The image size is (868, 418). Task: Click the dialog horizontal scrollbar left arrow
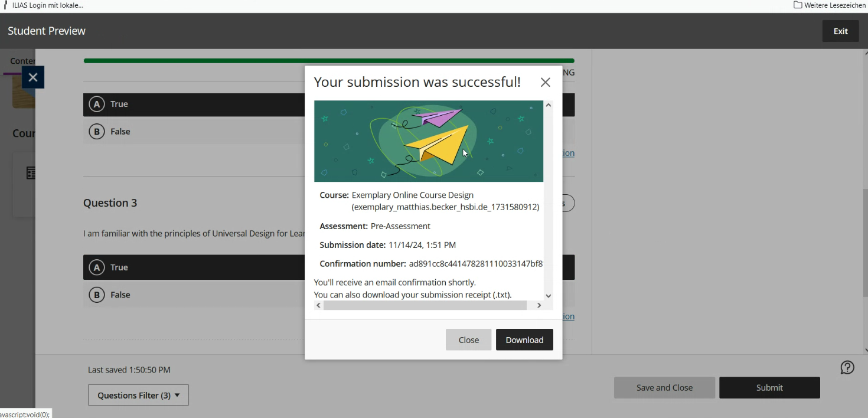pos(319,305)
